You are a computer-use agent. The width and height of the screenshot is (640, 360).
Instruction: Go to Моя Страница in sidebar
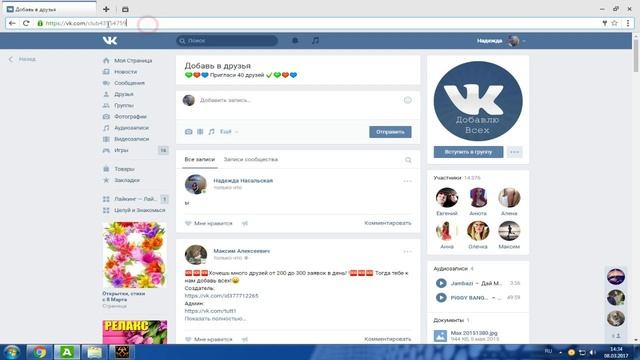(x=133, y=60)
